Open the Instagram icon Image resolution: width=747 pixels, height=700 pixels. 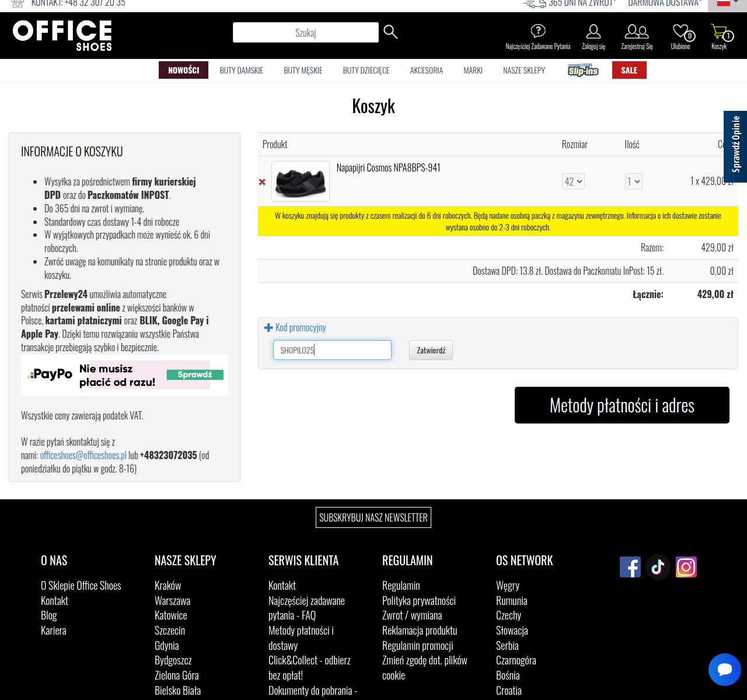686,567
